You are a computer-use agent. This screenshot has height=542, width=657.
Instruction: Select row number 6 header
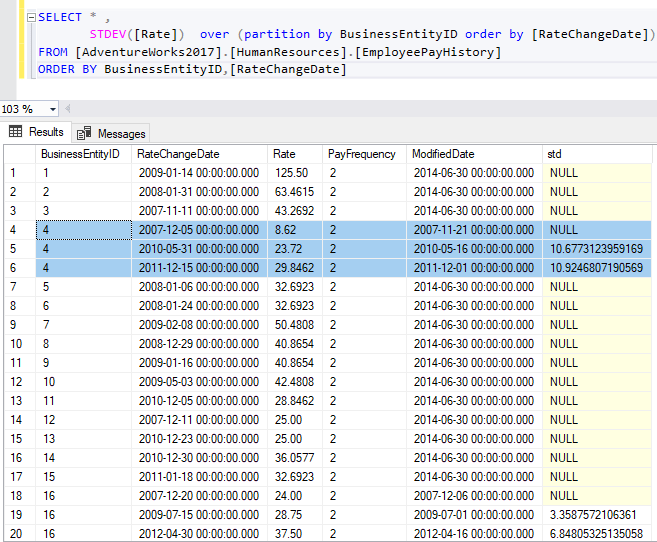[x=20, y=268]
